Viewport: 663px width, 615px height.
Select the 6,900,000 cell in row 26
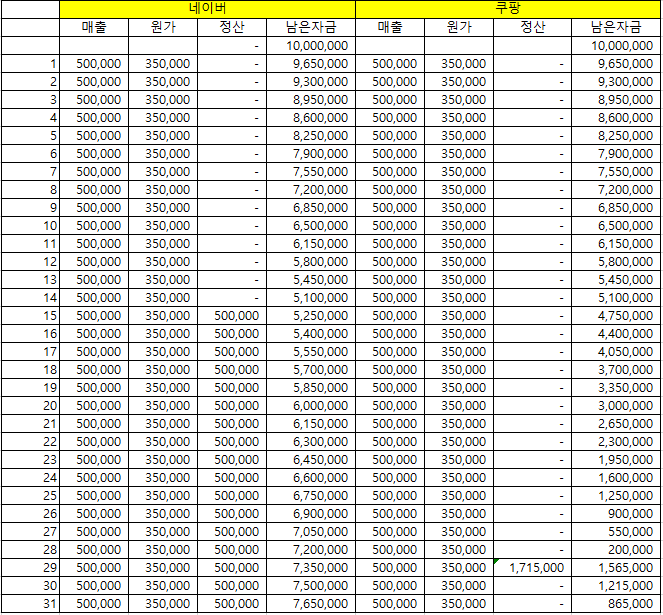(311, 513)
